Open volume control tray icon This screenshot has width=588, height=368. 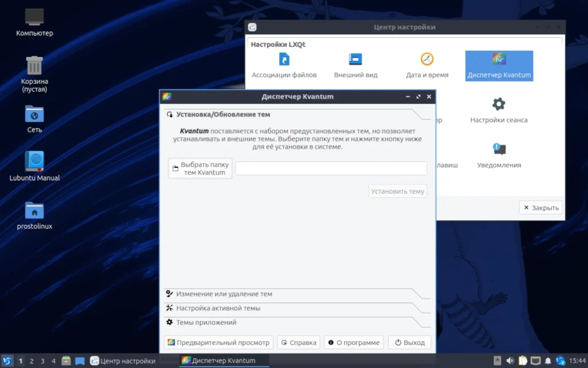[510, 361]
